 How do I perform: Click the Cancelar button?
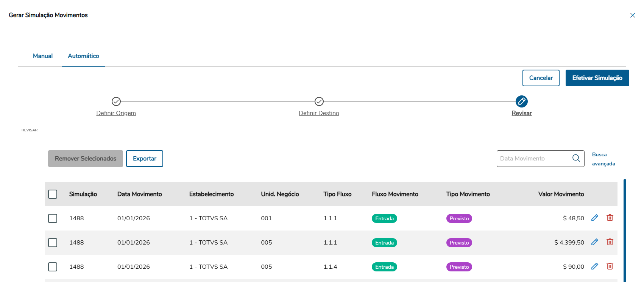click(541, 78)
